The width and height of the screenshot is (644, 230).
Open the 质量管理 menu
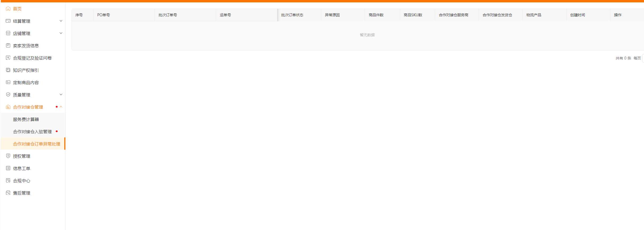tap(22, 95)
